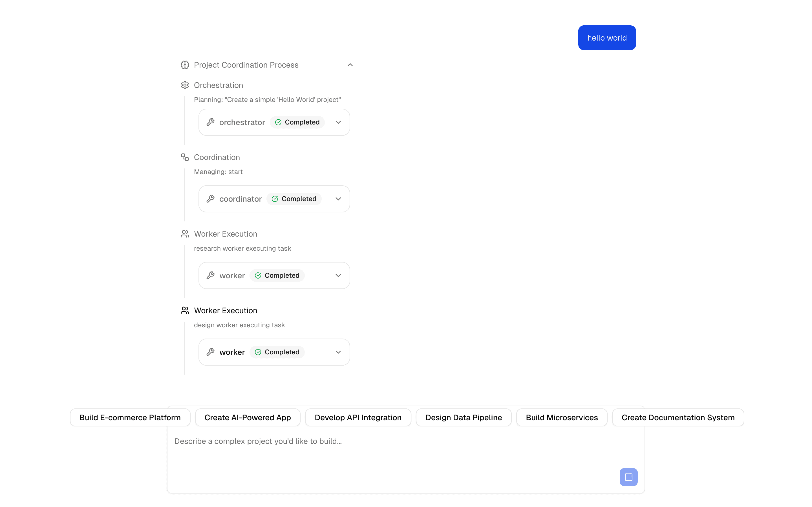Choose the Build Microservices suggestion

click(x=562, y=417)
